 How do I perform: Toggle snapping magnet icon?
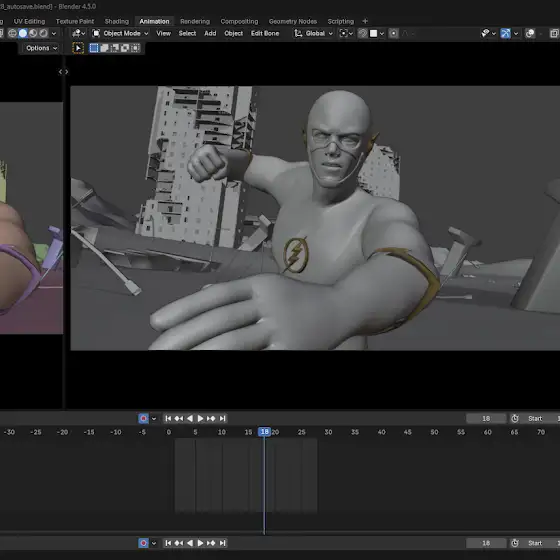[362, 33]
